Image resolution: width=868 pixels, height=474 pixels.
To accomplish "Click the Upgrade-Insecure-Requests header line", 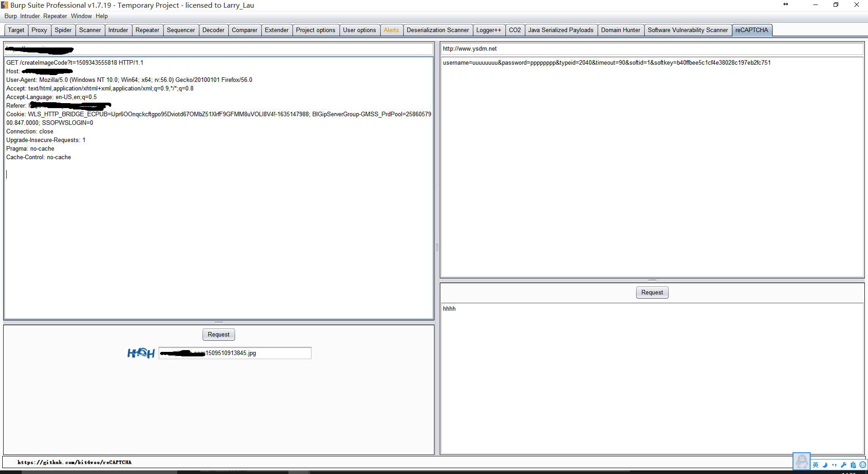I will click(46, 140).
